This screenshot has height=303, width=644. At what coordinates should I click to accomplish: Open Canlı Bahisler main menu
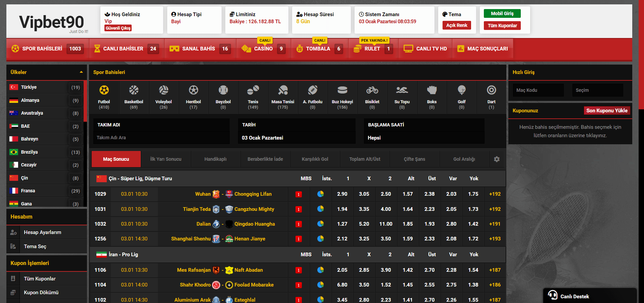click(127, 49)
